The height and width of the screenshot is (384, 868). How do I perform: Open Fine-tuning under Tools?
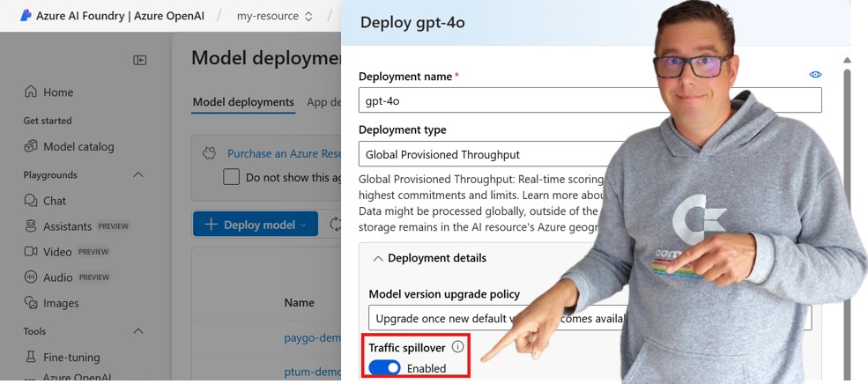coord(71,358)
